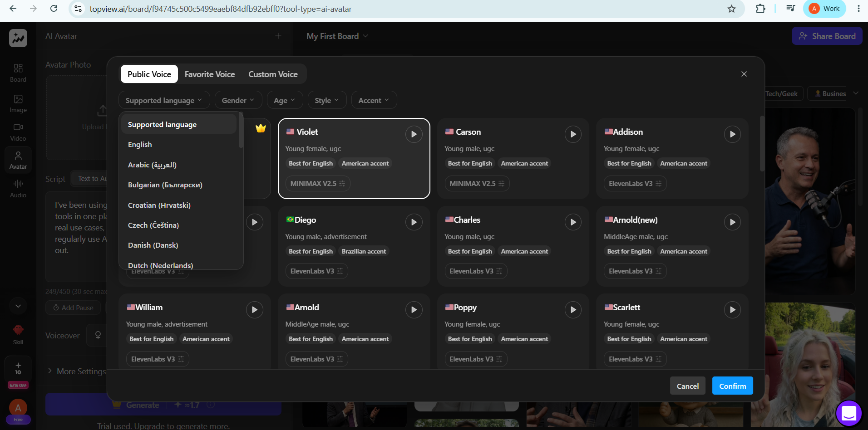Open Violet's MINIMAX V2.5 model settings

(318, 184)
